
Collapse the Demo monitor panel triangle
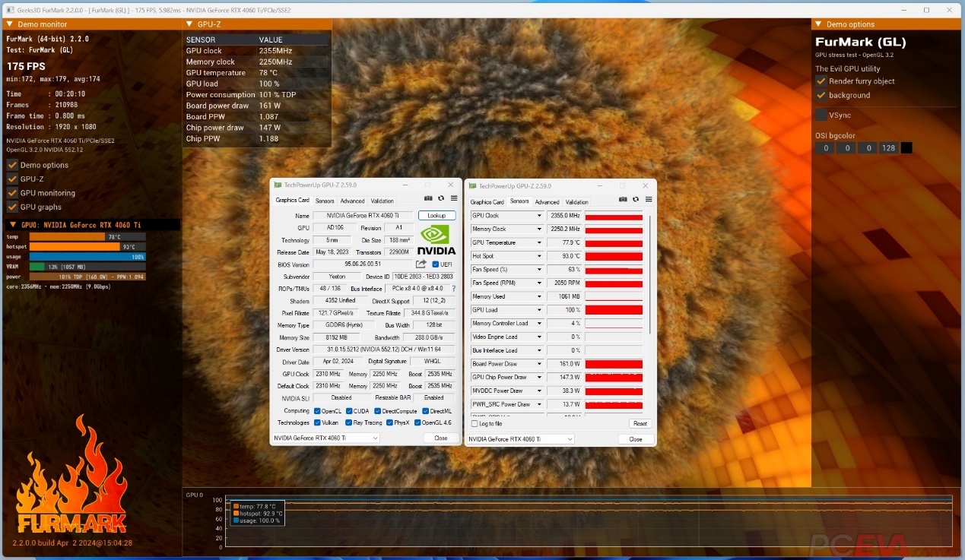tap(9, 24)
